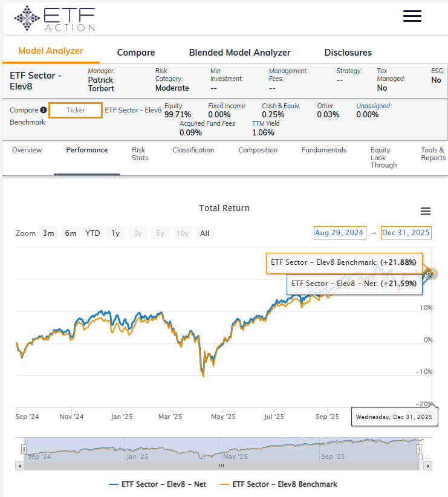Go to the Composition tab

[x=258, y=150]
